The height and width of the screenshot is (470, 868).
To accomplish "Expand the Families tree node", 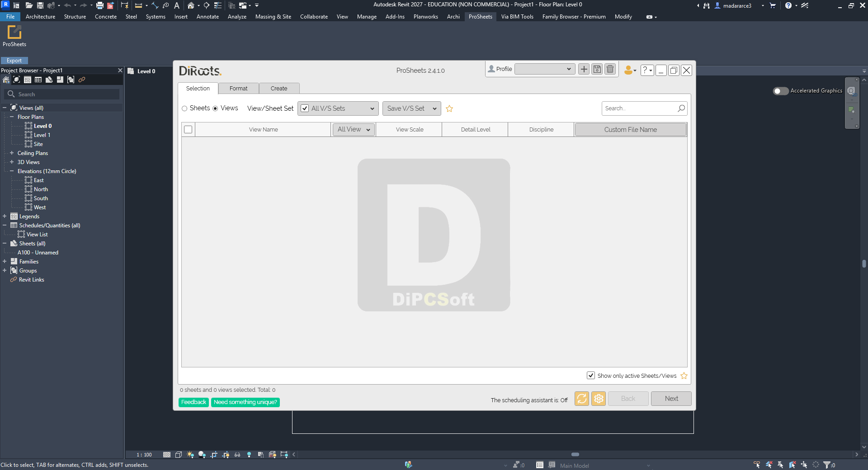I will click(5, 262).
